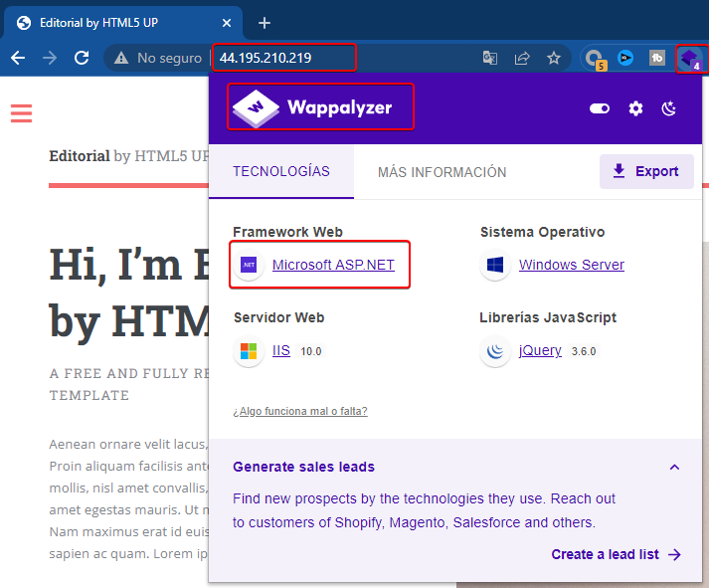The height and width of the screenshot is (588, 709).
Task: Click the IIS web server link
Action: pyautogui.click(x=280, y=350)
